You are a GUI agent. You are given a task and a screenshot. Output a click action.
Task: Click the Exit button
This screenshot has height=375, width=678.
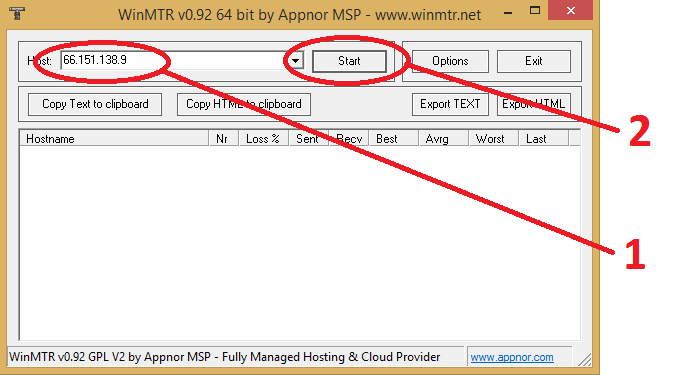pyautogui.click(x=534, y=61)
